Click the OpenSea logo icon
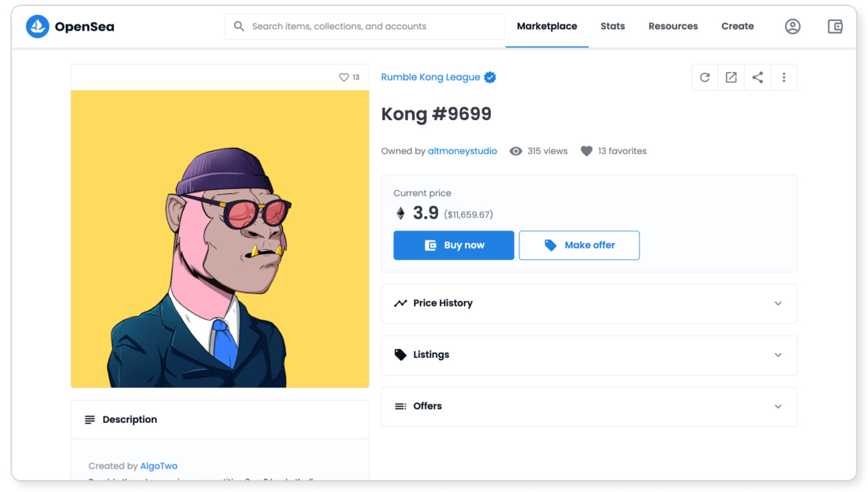868x492 pixels. tap(37, 26)
